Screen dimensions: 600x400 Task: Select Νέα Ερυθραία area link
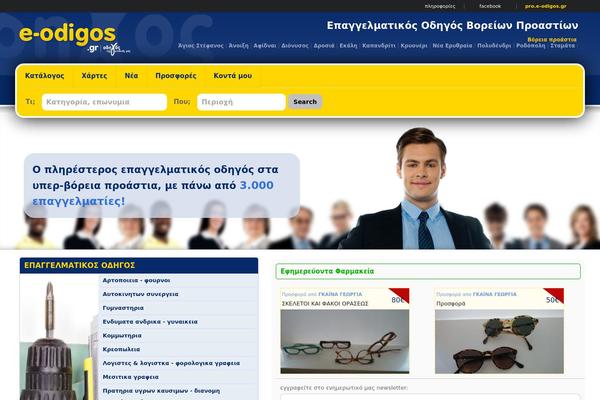tap(452, 46)
